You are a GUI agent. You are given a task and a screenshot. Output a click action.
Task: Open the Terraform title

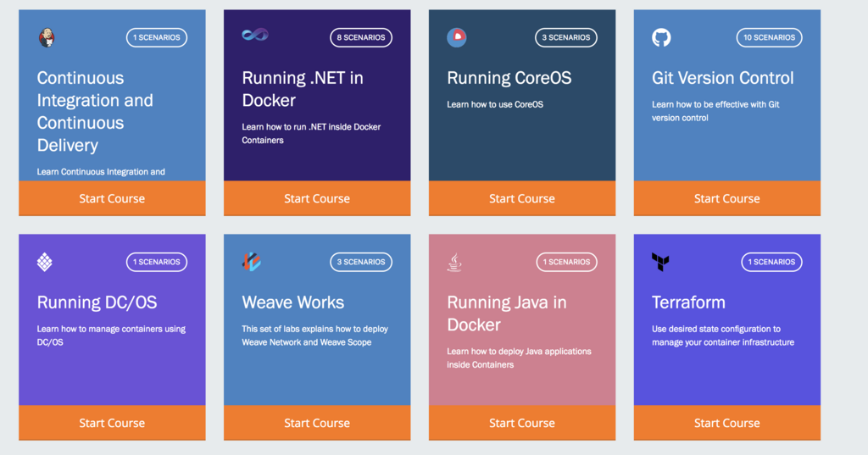688,302
